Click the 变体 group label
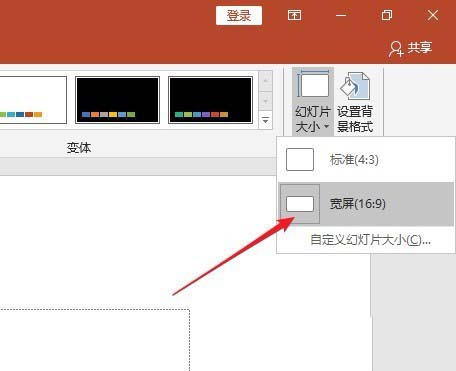This screenshot has width=456, height=371. click(79, 148)
